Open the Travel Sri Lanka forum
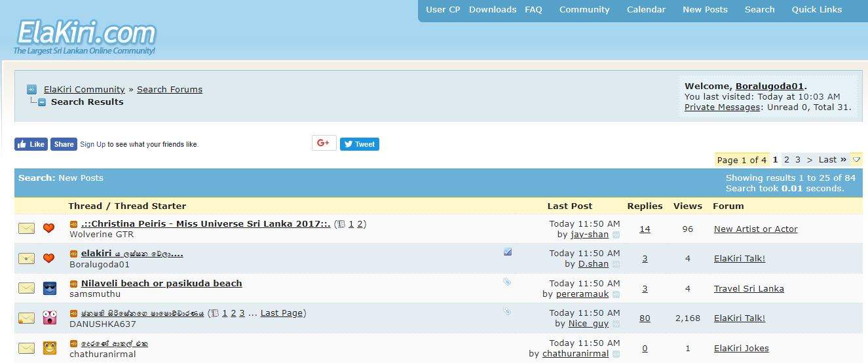868x363 pixels. point(749,288)
